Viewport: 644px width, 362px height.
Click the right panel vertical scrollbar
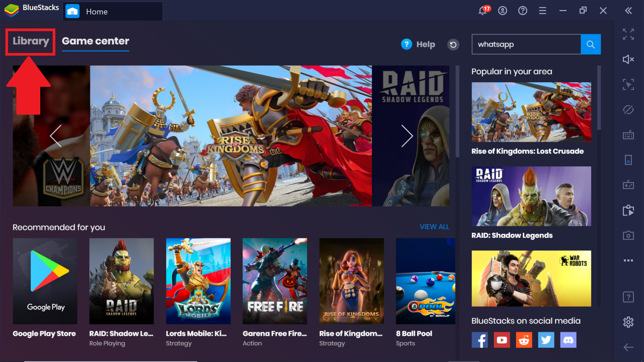[x=599, y=98]
